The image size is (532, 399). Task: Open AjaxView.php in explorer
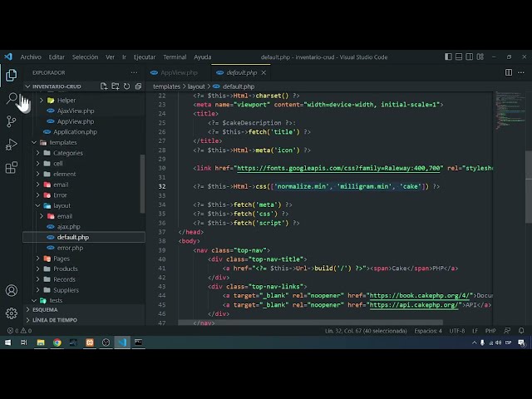pyautogui.click(x=76, y=111)
